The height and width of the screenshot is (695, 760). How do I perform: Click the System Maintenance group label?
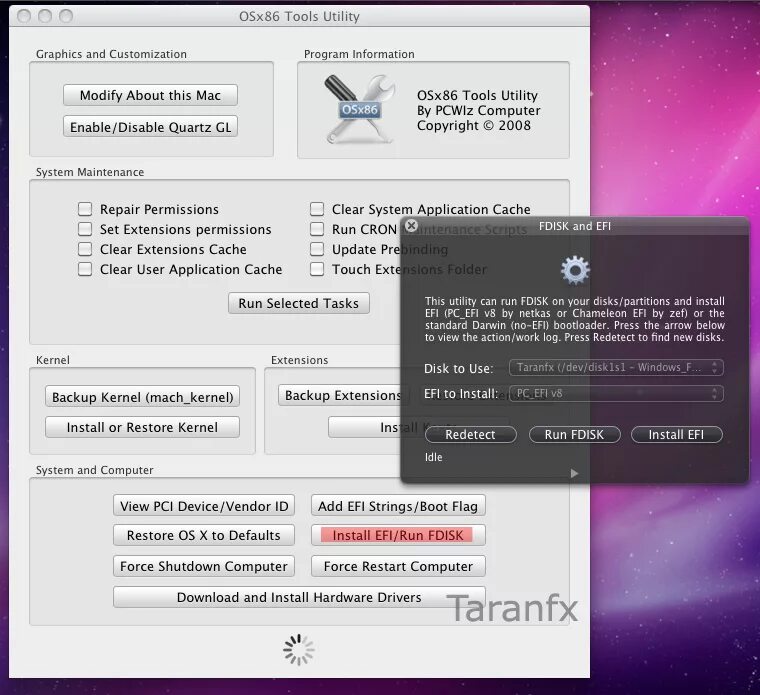pos(90,172)
